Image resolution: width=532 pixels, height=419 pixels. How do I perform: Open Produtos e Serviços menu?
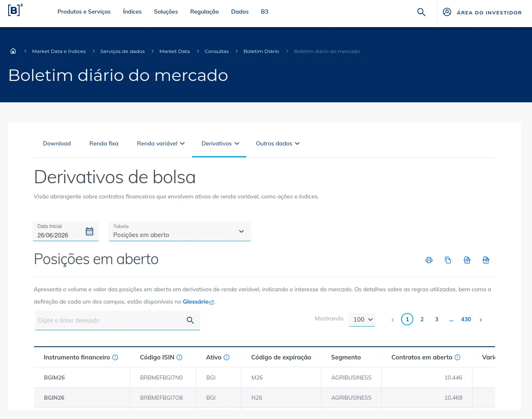84,12
